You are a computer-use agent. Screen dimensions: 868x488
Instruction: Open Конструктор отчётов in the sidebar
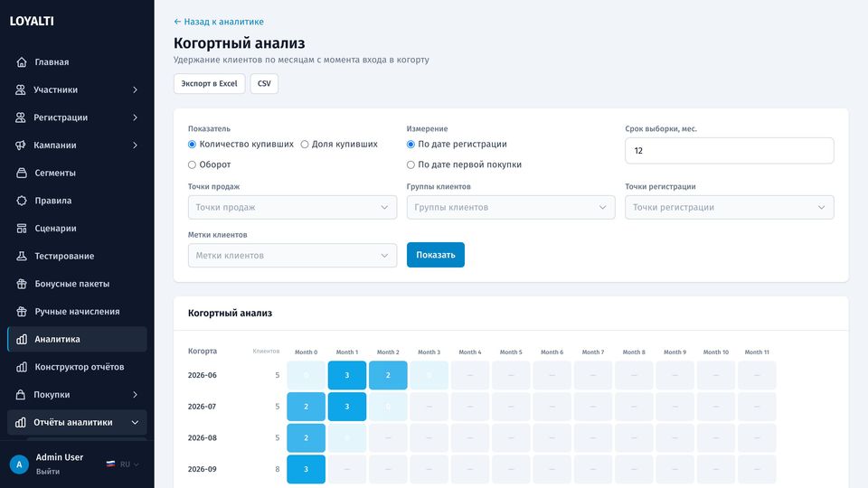[x=77, y=367]
